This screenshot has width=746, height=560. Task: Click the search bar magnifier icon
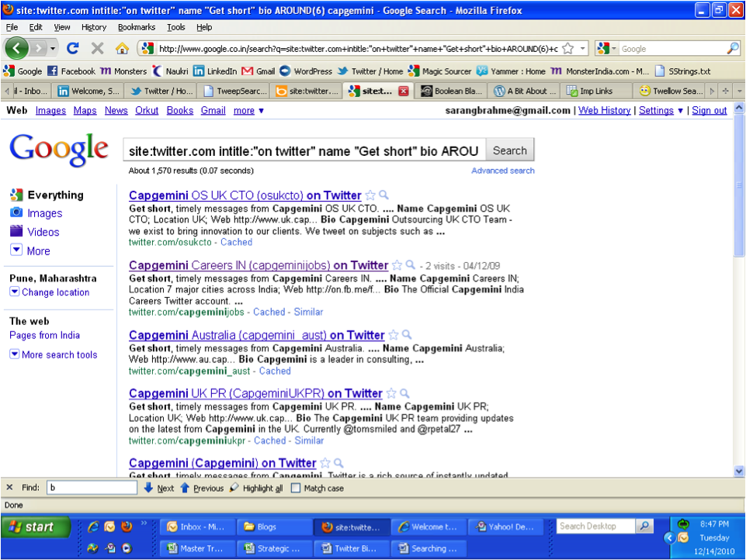point(733,48)
